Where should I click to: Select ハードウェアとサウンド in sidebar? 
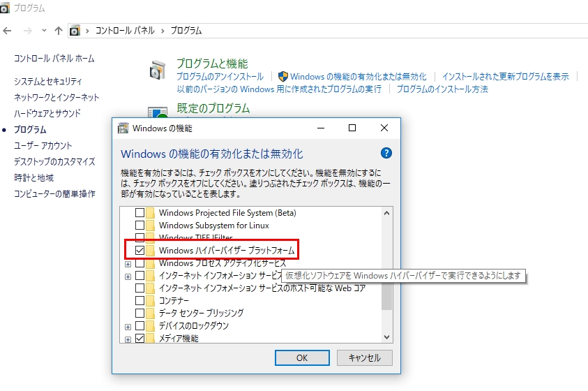tap(47, 113)
